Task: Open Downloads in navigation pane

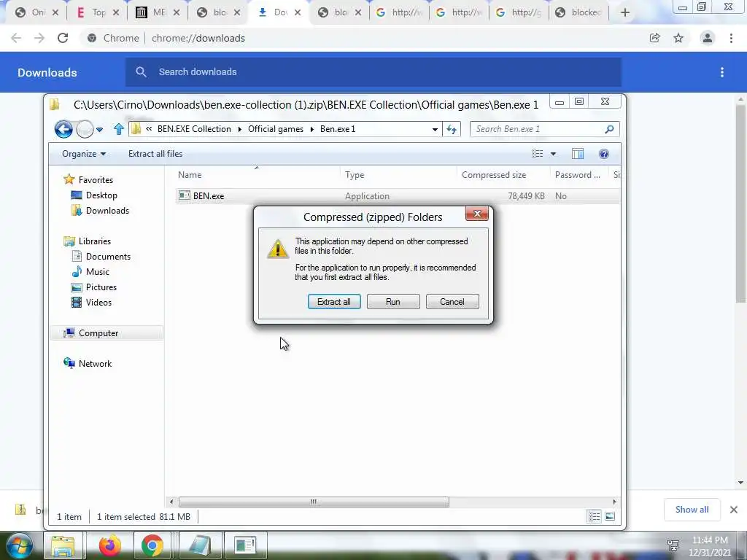Action: (x=107, y=211)
